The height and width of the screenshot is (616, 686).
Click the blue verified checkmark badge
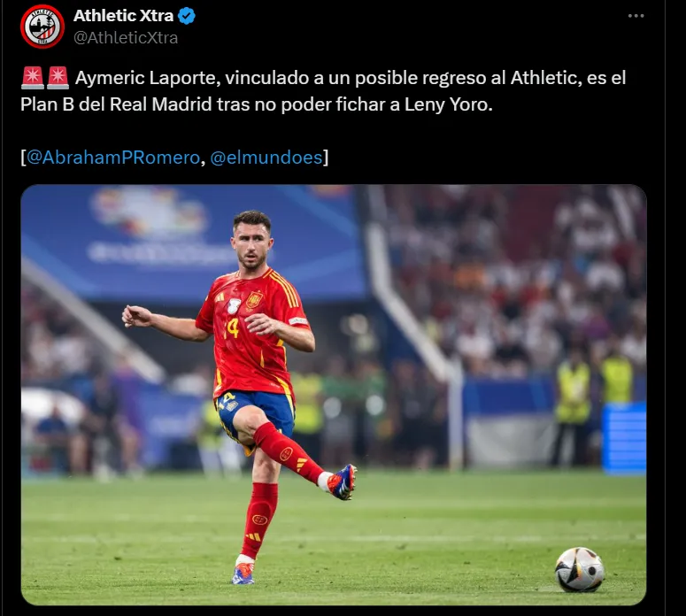(x=188, y=16)
